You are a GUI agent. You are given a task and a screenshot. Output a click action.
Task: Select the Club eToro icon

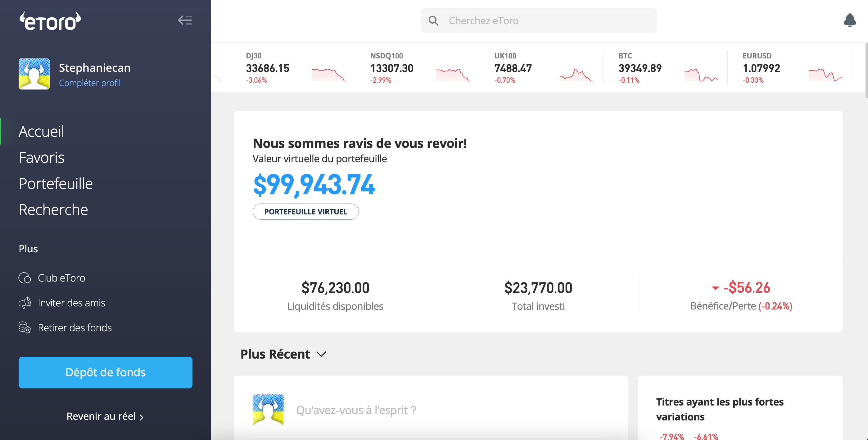(x=25, y=278)
